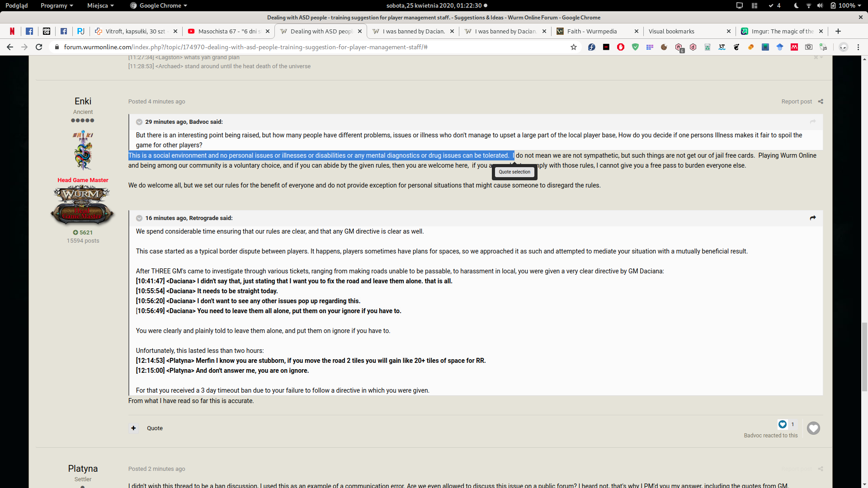Open the Netflix pinned tab
The width and height of the screenshot is (868, 488).
point(12,31)
